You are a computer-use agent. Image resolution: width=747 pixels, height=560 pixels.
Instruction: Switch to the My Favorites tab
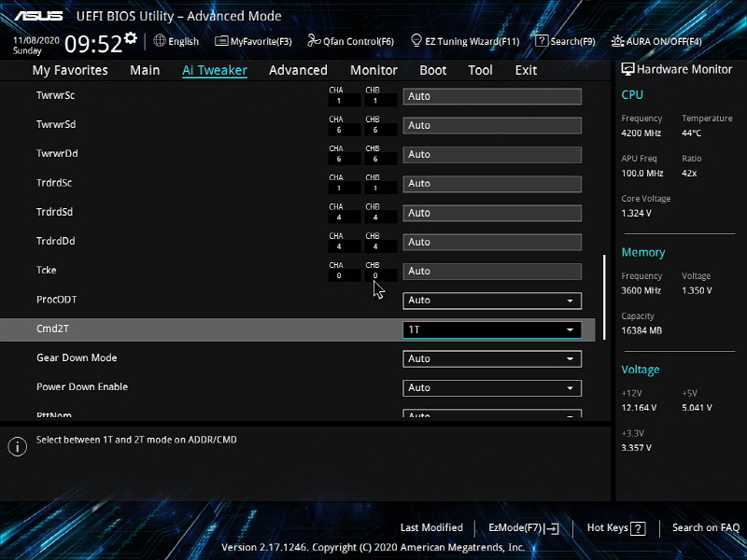tap(70, 71)
